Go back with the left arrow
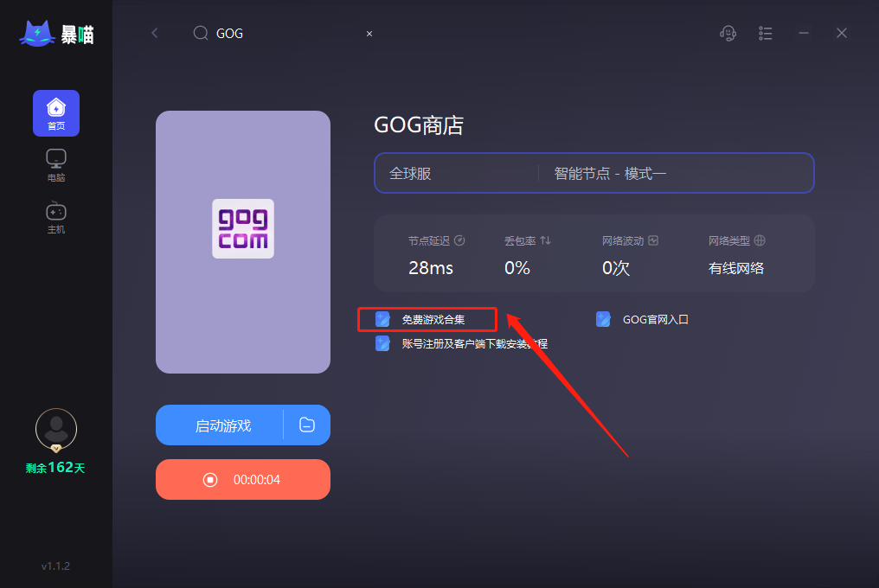The image size is (879, 588). (x=155, y=33)
